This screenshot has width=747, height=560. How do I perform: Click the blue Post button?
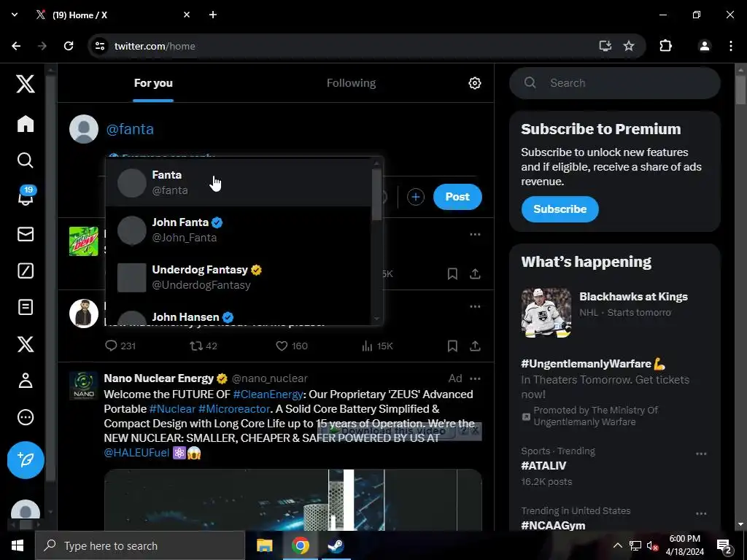click(457, 197)
